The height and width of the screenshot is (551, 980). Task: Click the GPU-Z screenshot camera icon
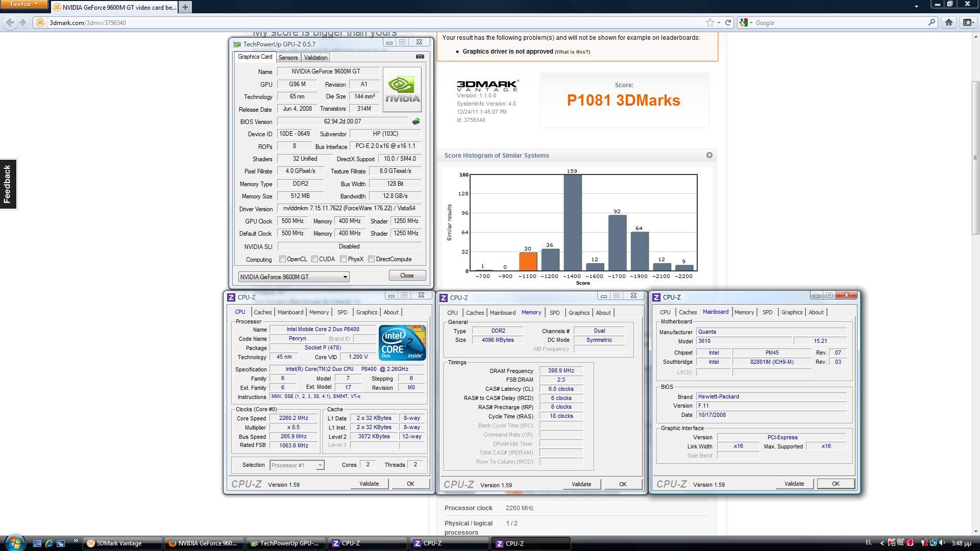point(420,57)
